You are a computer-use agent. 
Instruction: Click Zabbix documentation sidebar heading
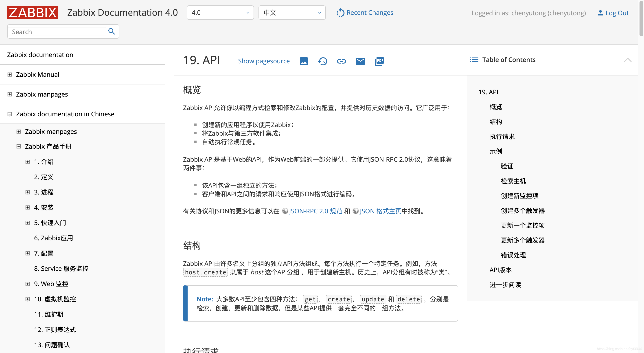click(40, 55)
